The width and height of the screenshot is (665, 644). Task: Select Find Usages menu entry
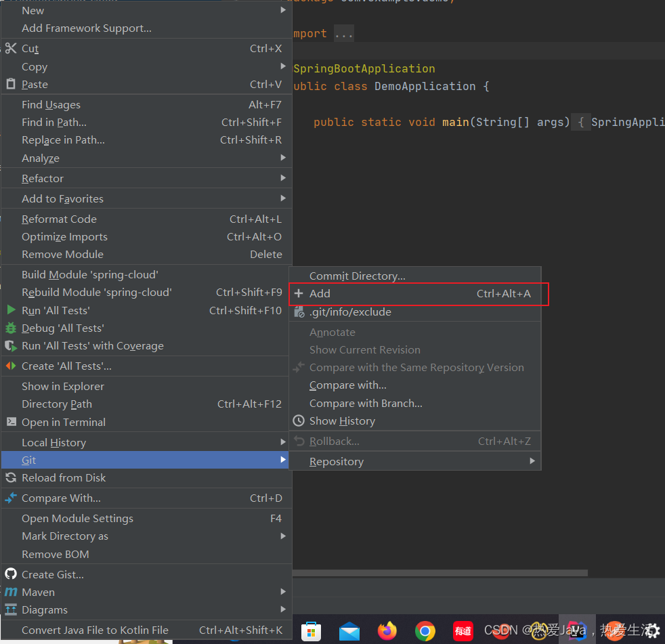coord(146,105)
